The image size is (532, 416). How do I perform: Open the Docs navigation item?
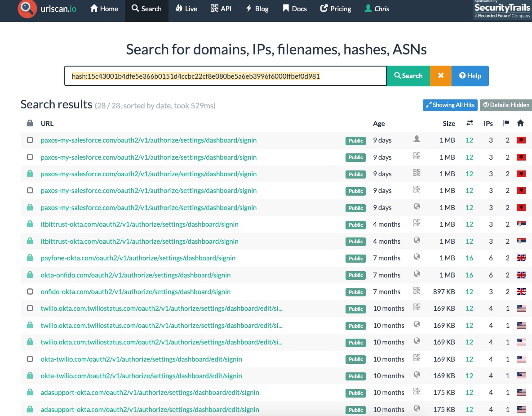point(294,9)
